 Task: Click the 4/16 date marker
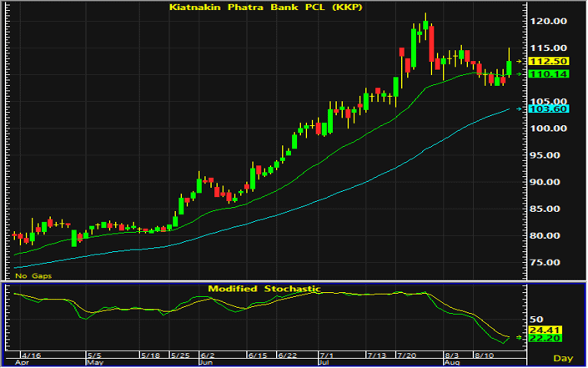point(32,355)
